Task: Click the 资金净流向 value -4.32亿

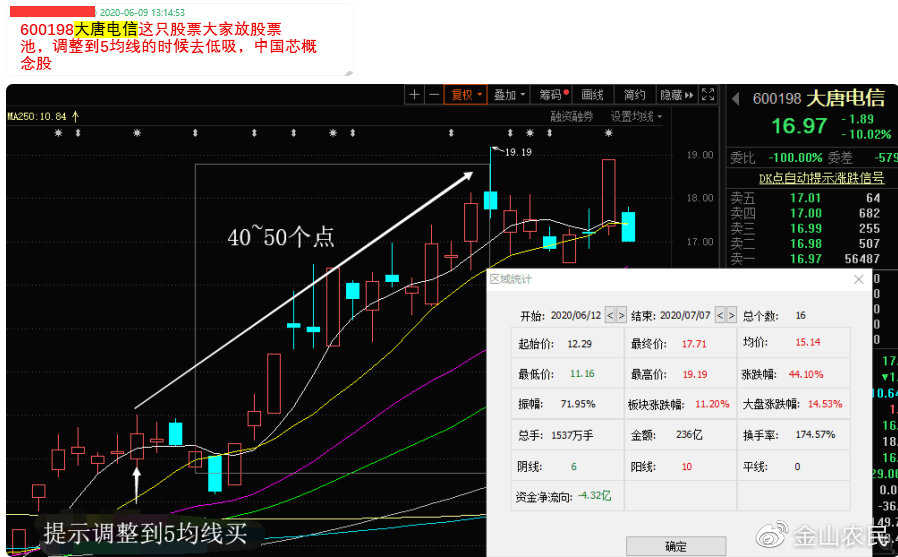Action: 594,496
